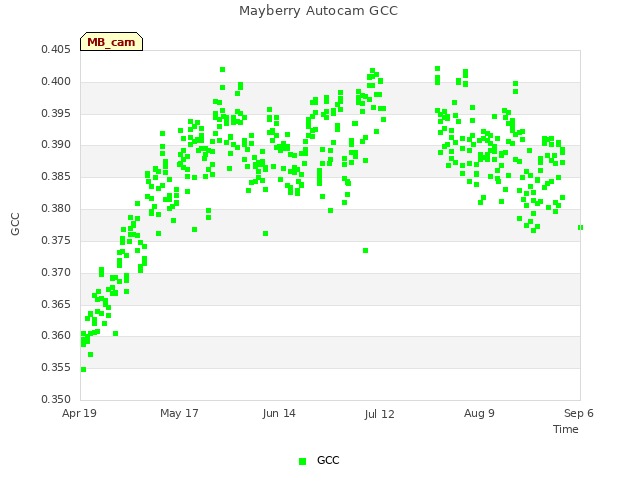This screenshot has width=640, height=480.
Task: Click the 0.405 y-axis value
Action: pos(56,49)
